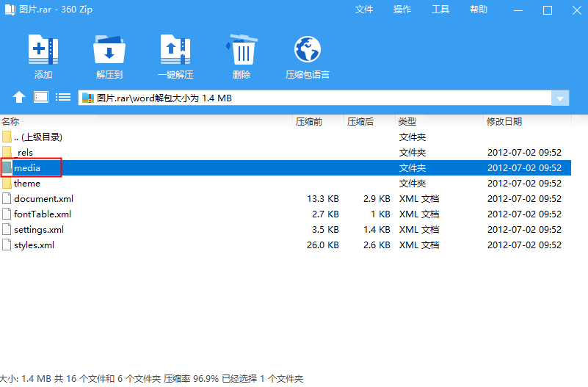Open the 帮助 menu
This screenshot has width=588, height=387.
click(479, 10)
